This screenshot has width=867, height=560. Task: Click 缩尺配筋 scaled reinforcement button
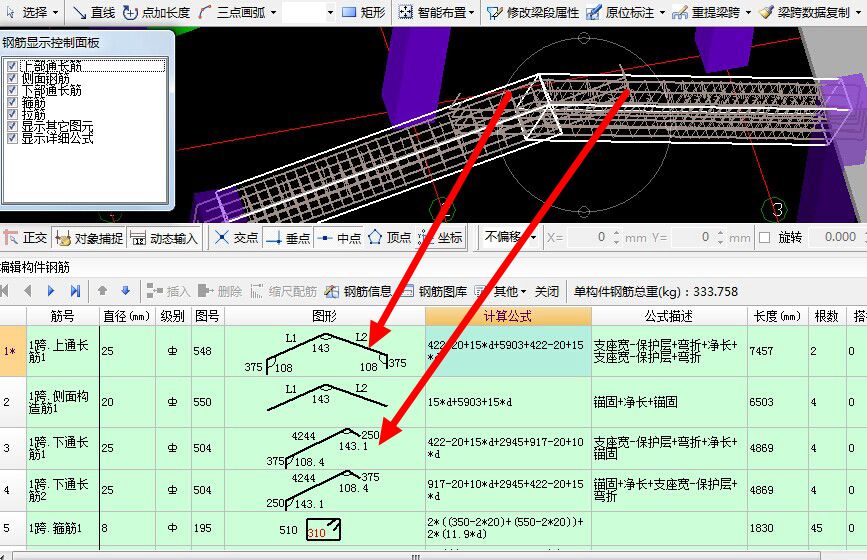284,291
